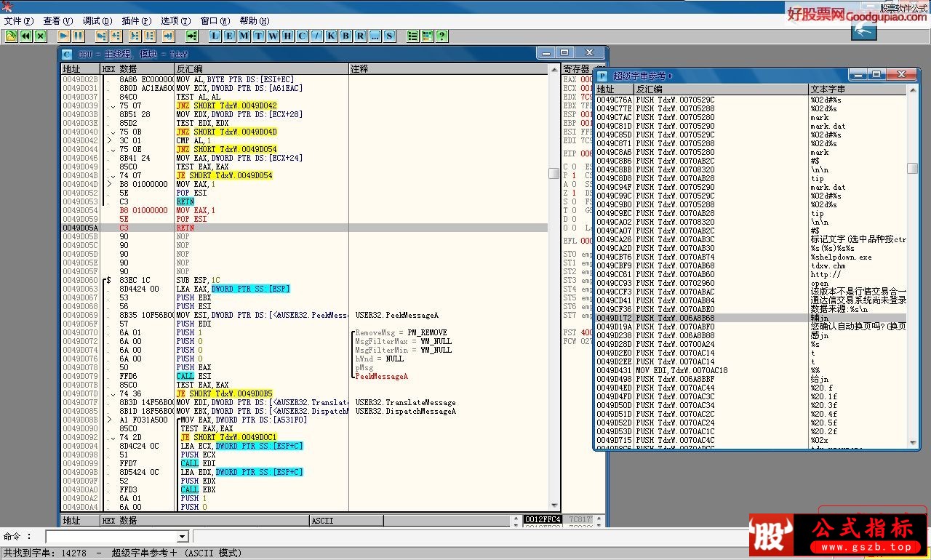The image size is (931, 560).
Task: Select the %shelpdown.exe string entry
Action: coord(841,257)
